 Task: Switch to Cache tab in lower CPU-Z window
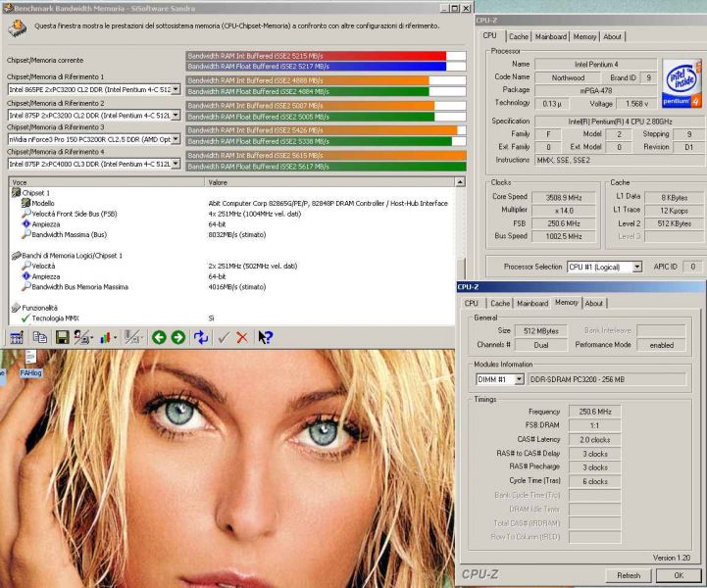click(500, 303)
